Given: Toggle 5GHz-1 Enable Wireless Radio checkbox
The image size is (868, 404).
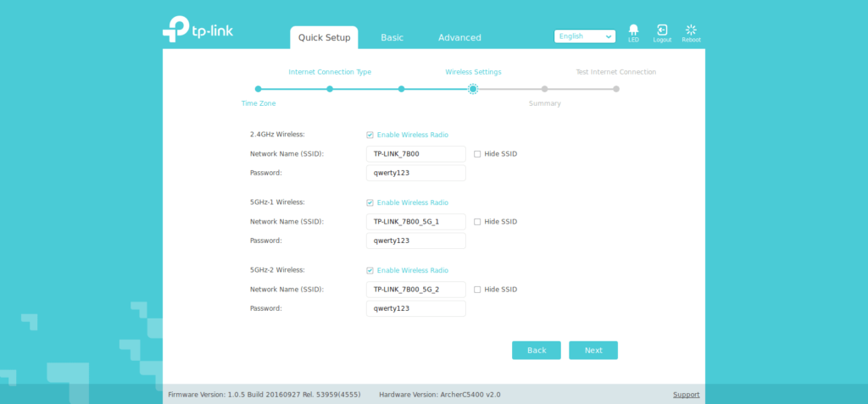Looking at the screenshot, I should (370, 202).
